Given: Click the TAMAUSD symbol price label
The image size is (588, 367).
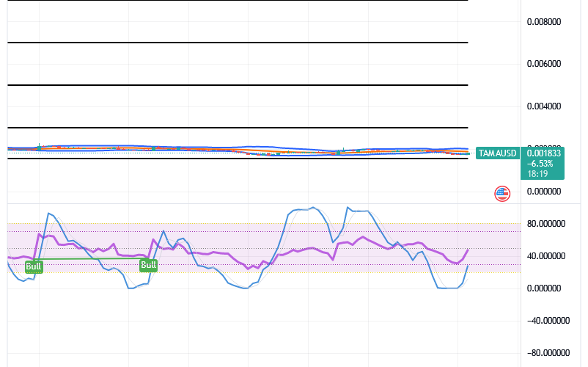Looking at the screenshot, I should [x=498, y=153].
